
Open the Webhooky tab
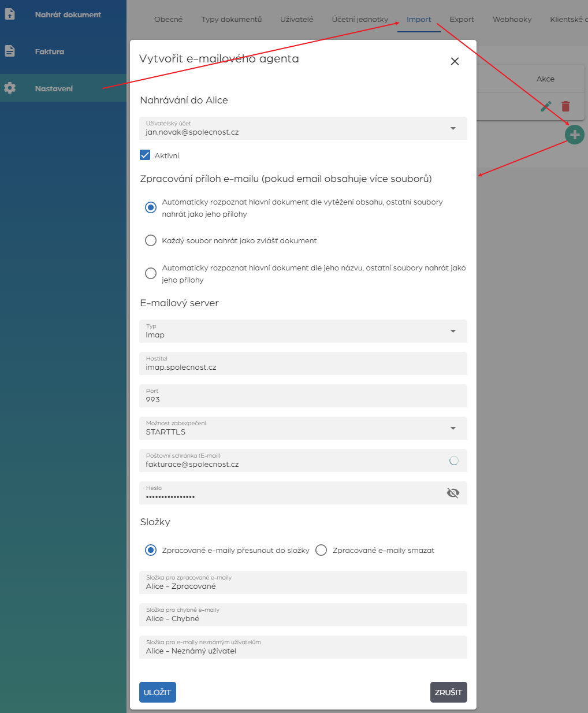[x=512, y=19]
